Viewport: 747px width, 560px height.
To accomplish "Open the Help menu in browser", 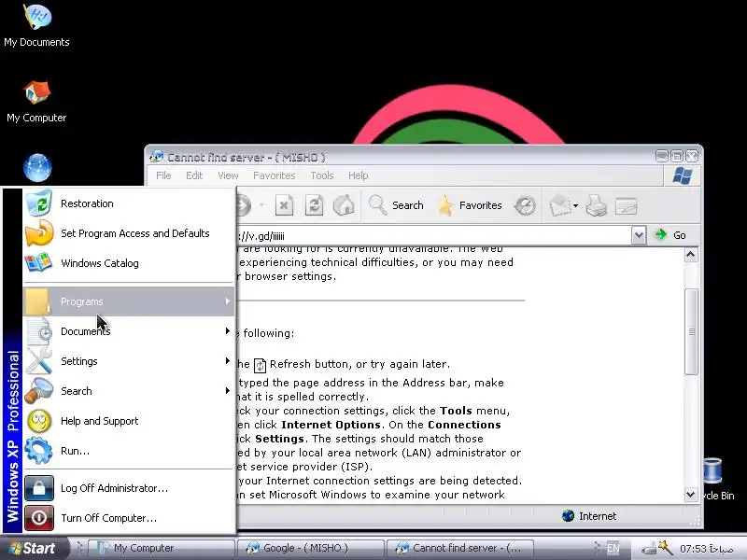I will (x=359, y=175).
